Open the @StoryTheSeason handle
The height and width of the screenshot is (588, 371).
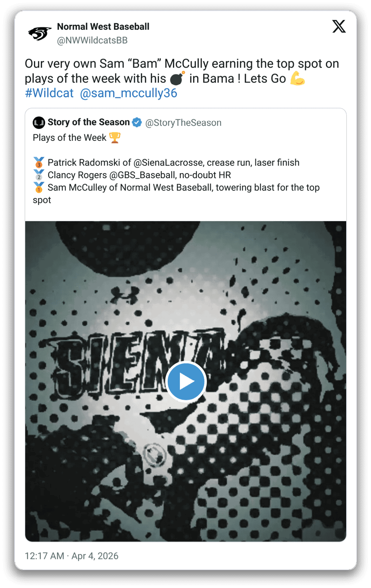183,123
